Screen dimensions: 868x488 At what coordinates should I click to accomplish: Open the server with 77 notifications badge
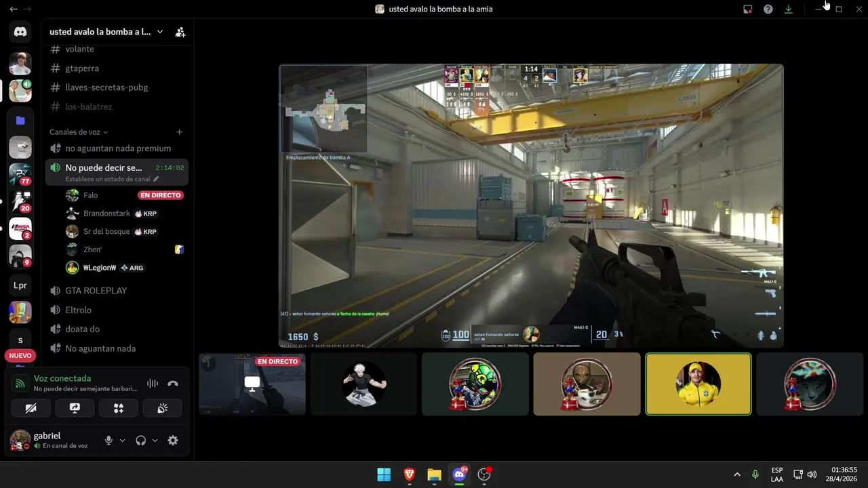(20, 174)
